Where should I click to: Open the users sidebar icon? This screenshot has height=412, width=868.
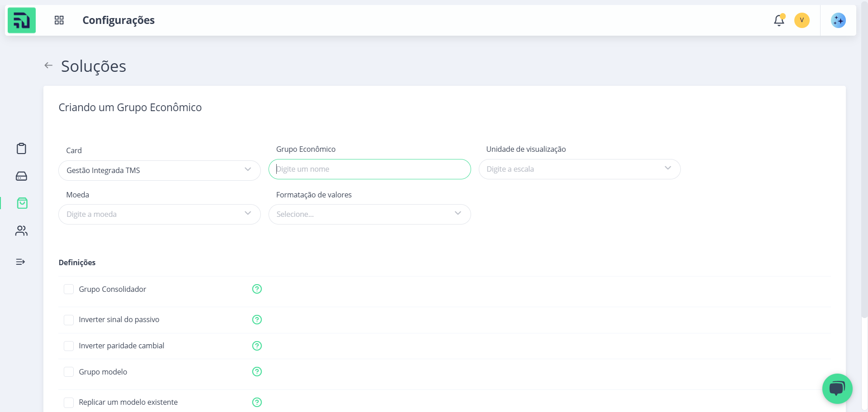(21, 231)
